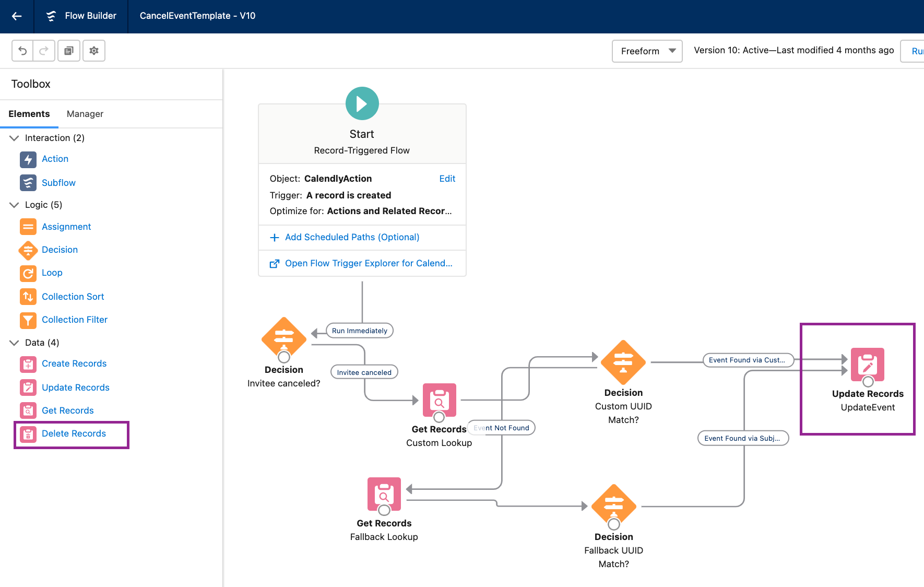Select the Elements tab
This screenshot has width=924, height=587.
pyautogui.click(x=29, y=114)
